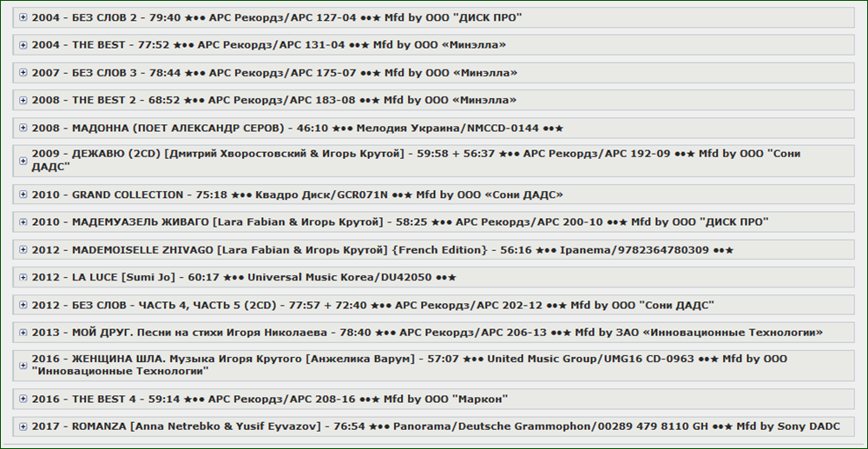
Task: Click the text "United Music Group/UMG16 CD-0963"
Action: pyautogui.click(x=590, y=358)
